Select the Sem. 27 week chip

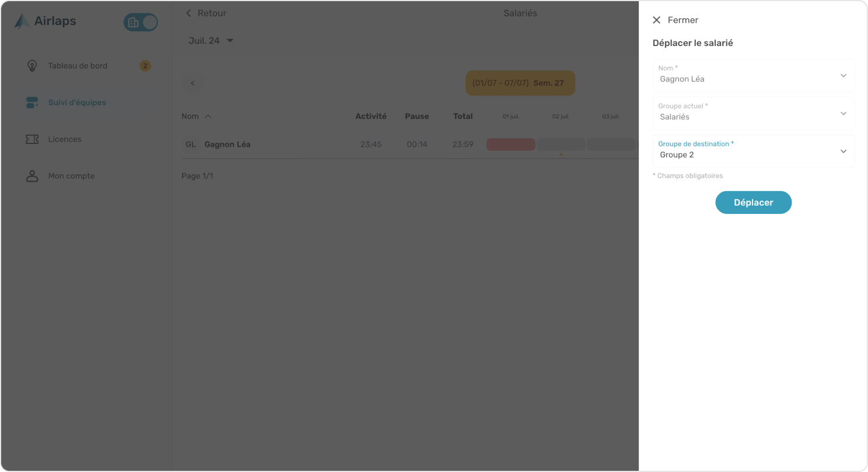coord(520,83)
